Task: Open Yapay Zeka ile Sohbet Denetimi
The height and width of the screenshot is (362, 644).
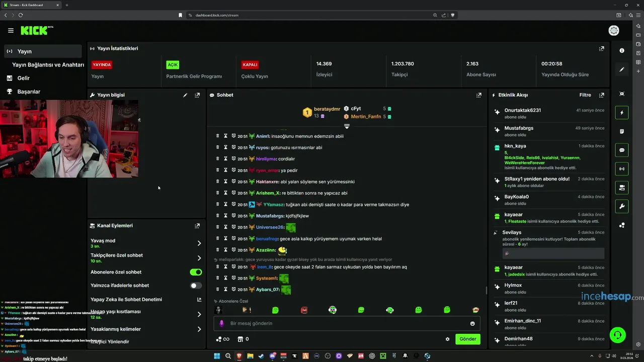Action: click(x=126, y=300)
